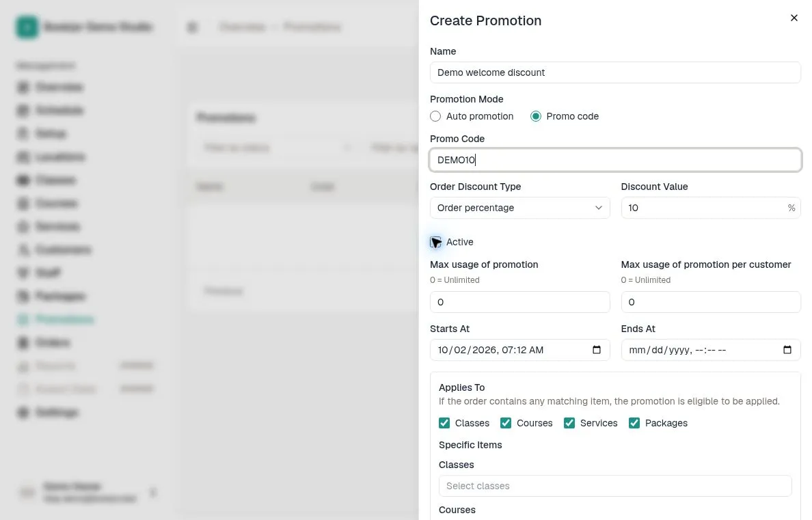Open the Starts At calendar picker icon
This screenshot has width=812, height=520.
597,350
